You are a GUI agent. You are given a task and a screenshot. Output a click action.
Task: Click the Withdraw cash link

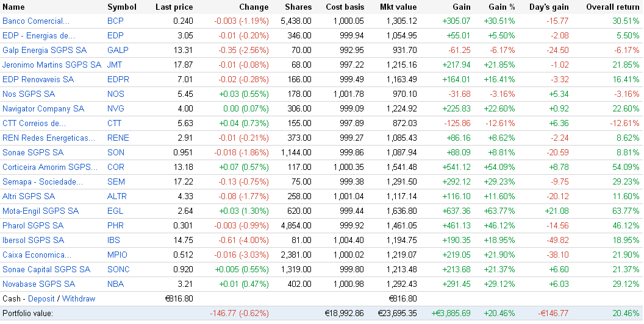tap(79, 298)
